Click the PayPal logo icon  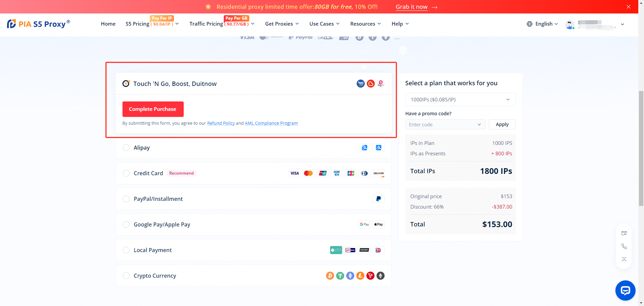click(378, 199)
